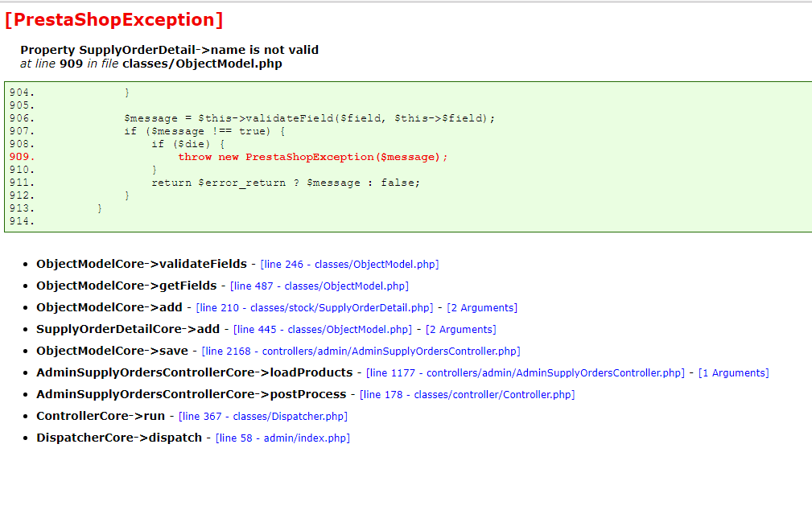The image size is (812, 514).
Task: Open the line 178 Controller.php link
Action: coord(467,394)
